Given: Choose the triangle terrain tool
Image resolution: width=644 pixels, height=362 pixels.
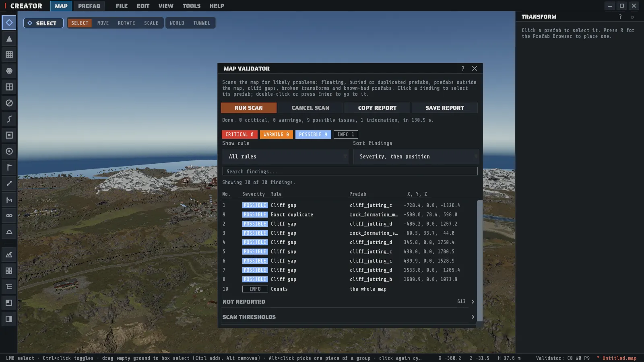Looking at the screenshot, I should [x=9, y=39].
